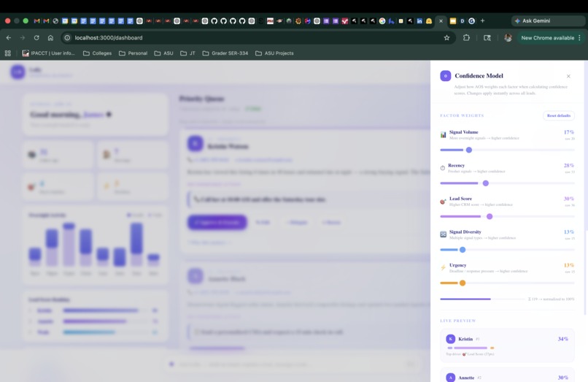588x382 pixels.
Task: Click the 30% Lead Score weight value
Action: [568, 199]
